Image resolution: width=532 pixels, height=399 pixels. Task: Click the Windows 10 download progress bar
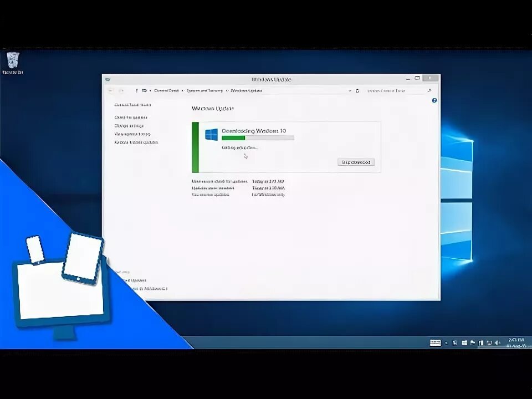[x=258, y=138]
